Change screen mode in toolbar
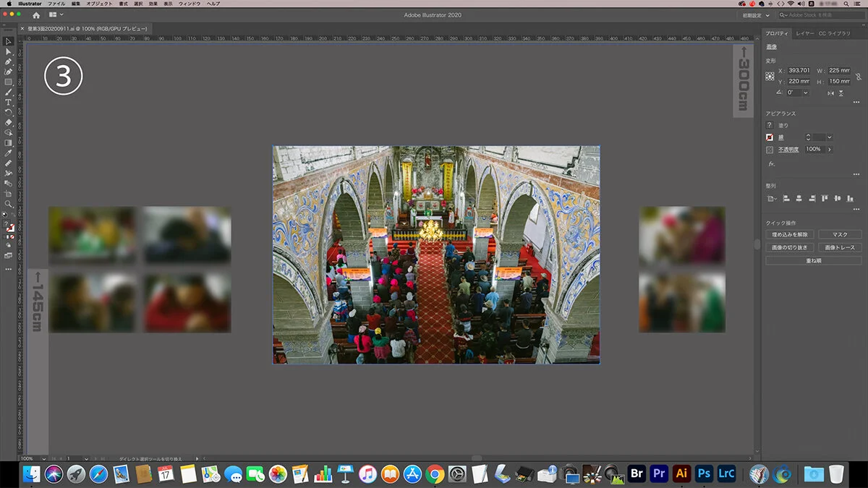 pyautogui.click(x=9, y=257)
